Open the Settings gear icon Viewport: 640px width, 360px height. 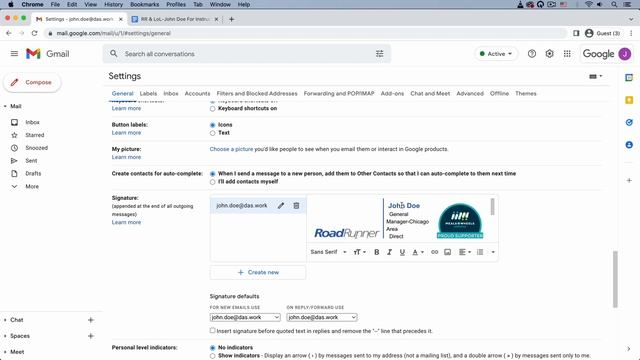(549, 53)
